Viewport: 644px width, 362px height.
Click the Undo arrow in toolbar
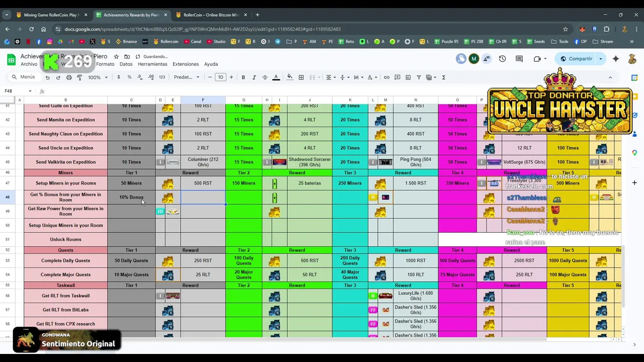pyautogui.click(x=47, y=77)
